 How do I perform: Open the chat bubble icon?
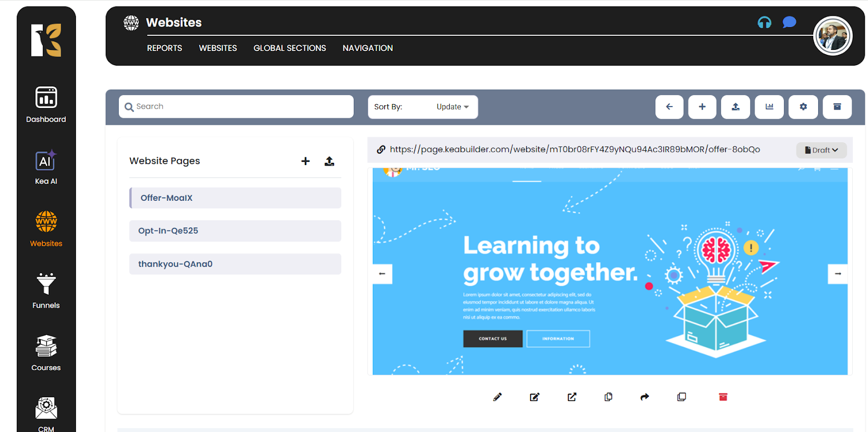[x=789, y=22]
